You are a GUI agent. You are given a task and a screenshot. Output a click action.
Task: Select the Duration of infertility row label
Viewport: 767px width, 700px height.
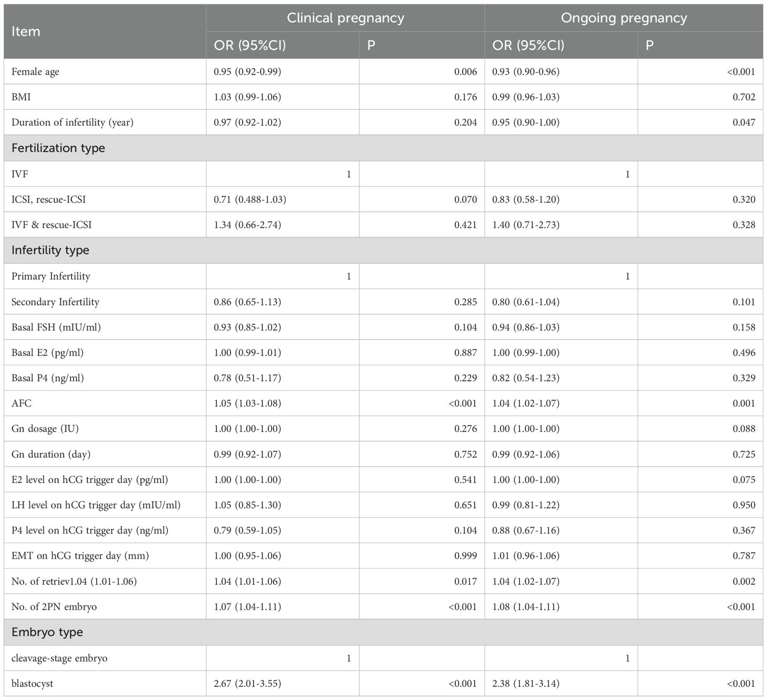coord(72,122)
